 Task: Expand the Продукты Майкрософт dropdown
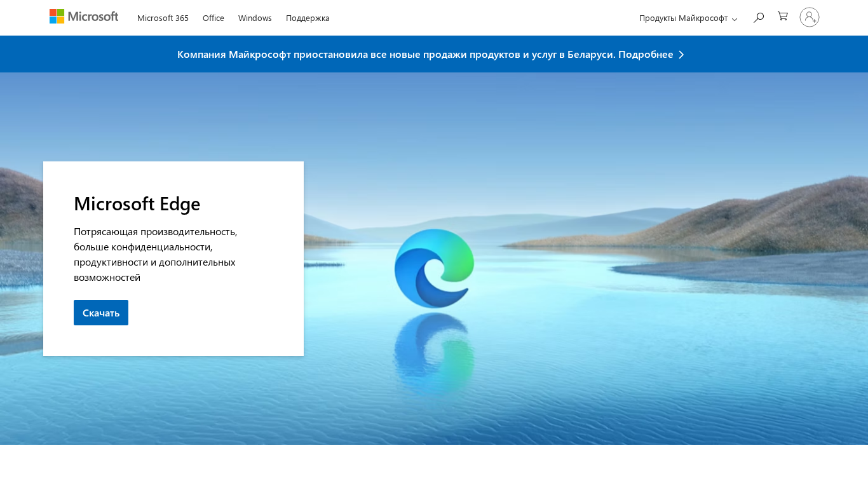click(688, 18)
